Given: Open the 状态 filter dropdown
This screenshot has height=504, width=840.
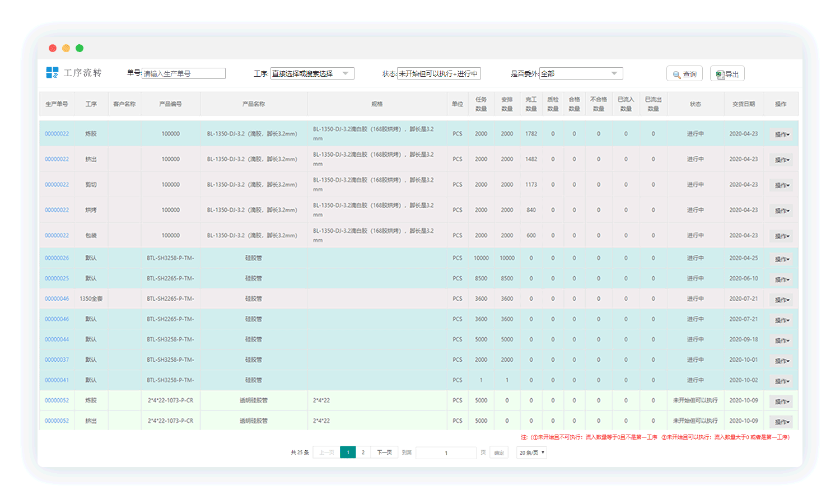Looking at the screenshot, I should (438, 73).
